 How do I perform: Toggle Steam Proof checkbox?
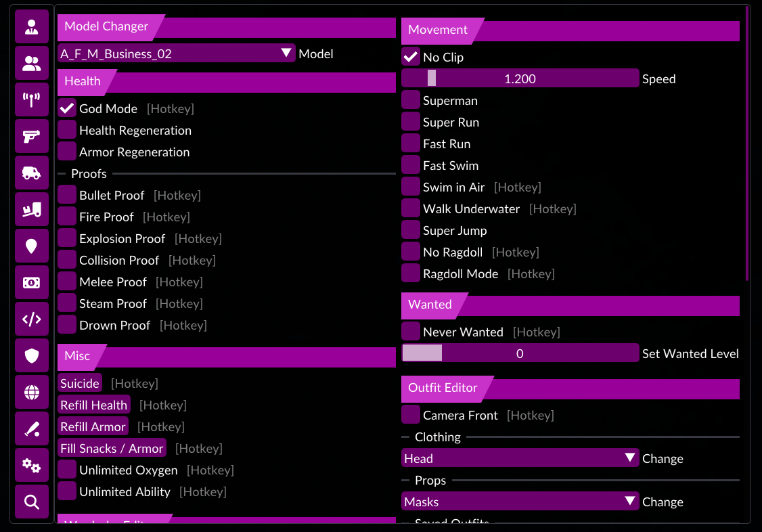point(67,304)
